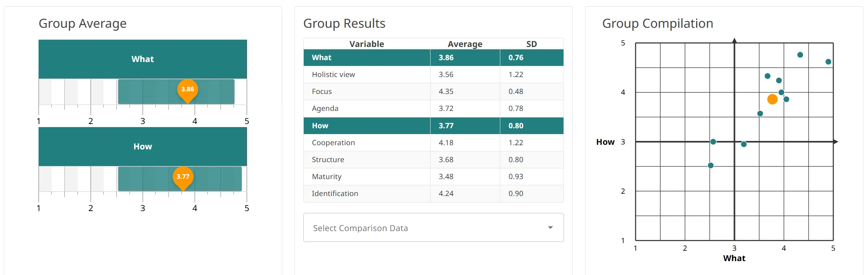The height and width of the screenshot is (275, 868).
Task: Click the Focus row in Group Results
Action: (x=433, y=92)
